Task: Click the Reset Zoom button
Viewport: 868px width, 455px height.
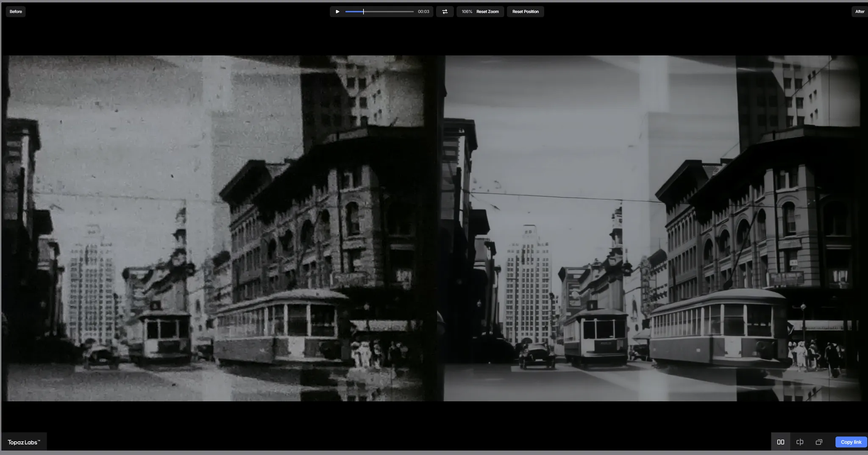Action: click(x=487, y=11)
